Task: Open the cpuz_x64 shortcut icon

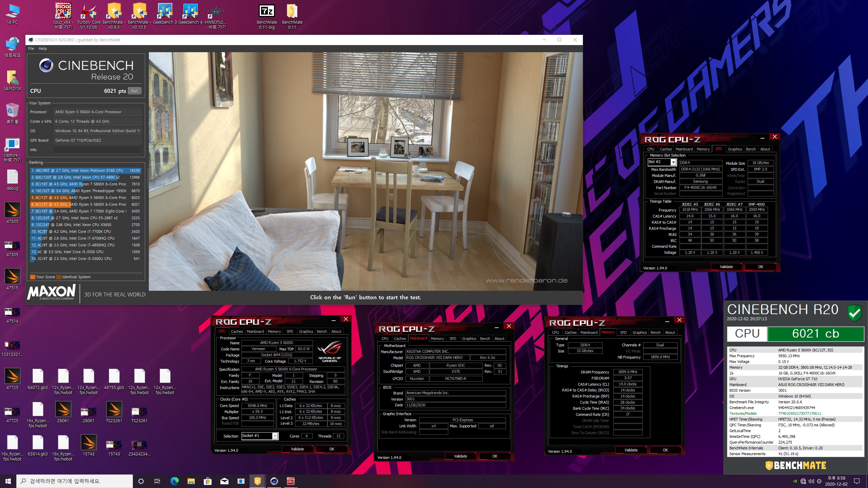Action: (x=63, y=16)
